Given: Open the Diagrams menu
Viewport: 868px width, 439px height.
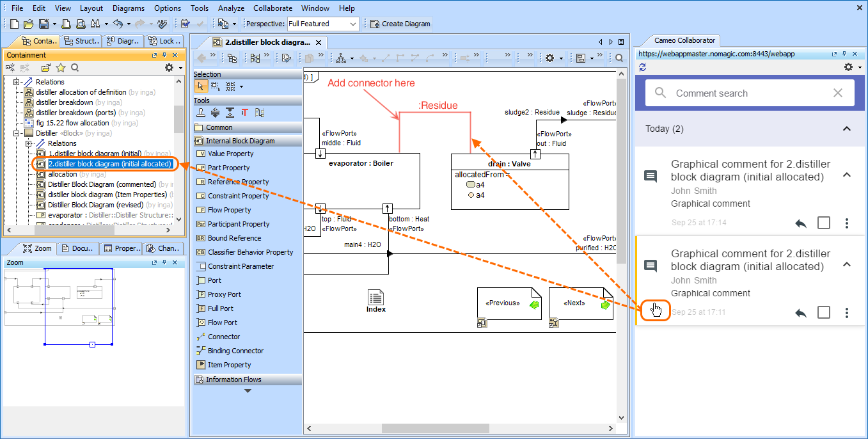Looking at the screenshot, I should tap(128, 8).
